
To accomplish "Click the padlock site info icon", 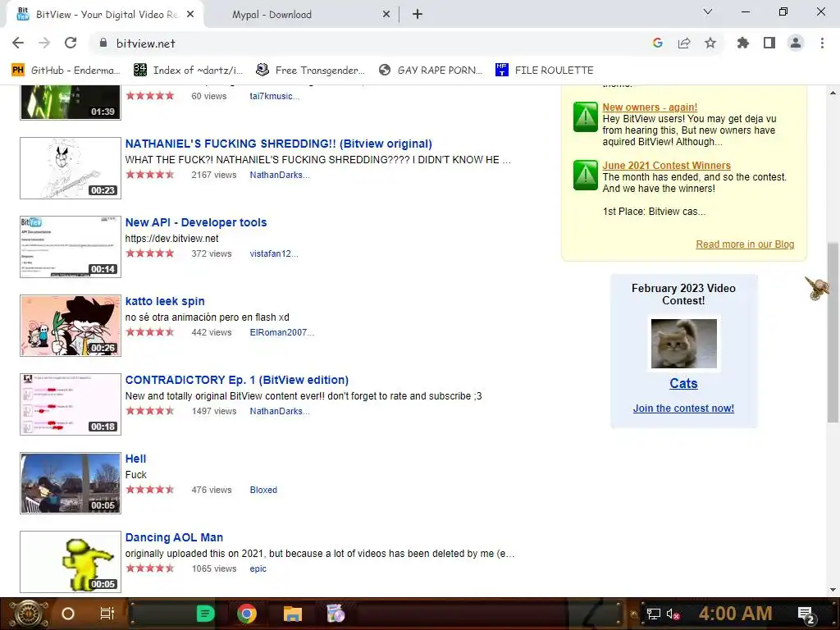I will pyautogui.click(x=103, y=43).
